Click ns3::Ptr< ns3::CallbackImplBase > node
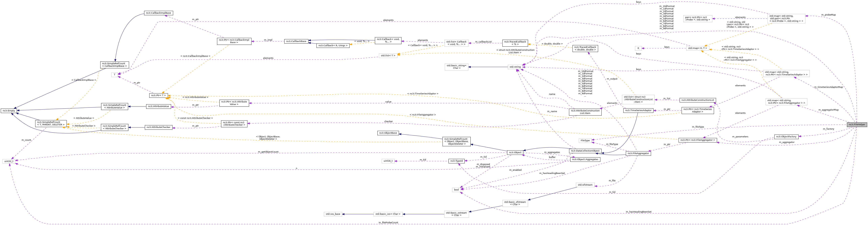 pyautogui.click(x=234, y=41)
